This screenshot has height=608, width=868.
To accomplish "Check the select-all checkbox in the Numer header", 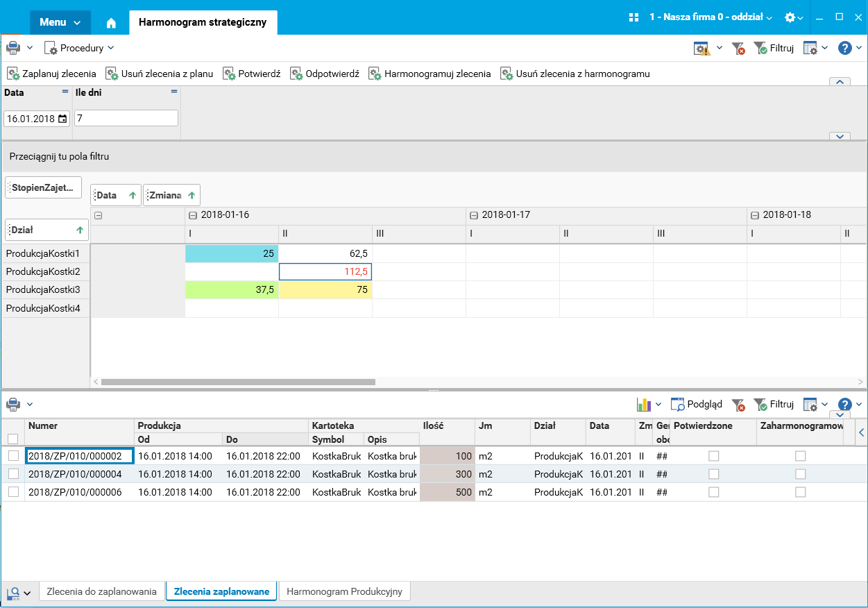I will point(12,439).
